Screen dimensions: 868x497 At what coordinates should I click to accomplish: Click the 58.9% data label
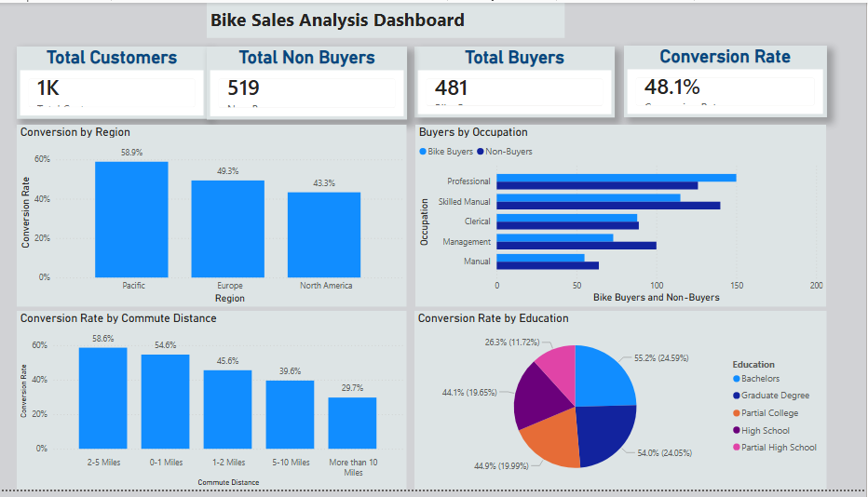pos(131,153)
